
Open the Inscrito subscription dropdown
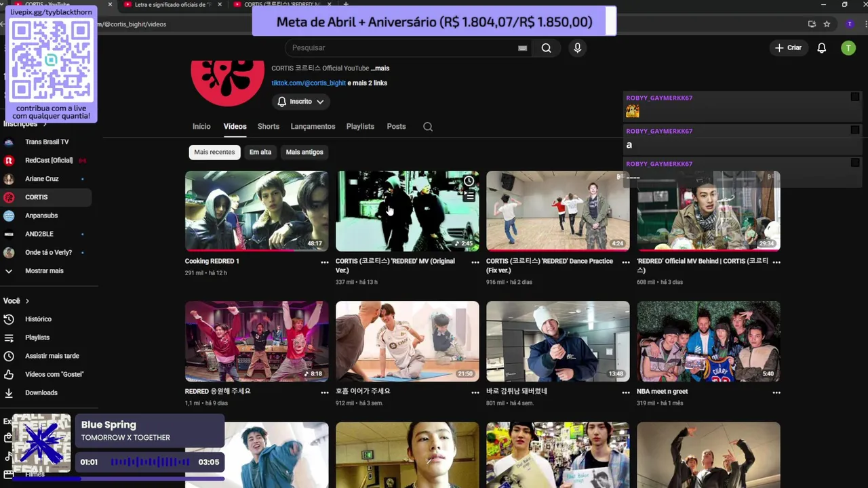pyautogui.click(x=300, y=102)
